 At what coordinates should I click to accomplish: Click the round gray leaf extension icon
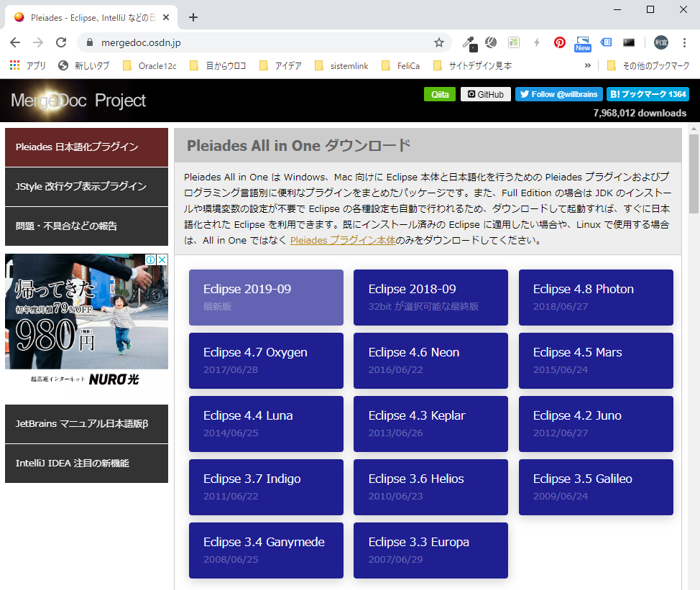[491, 42]
